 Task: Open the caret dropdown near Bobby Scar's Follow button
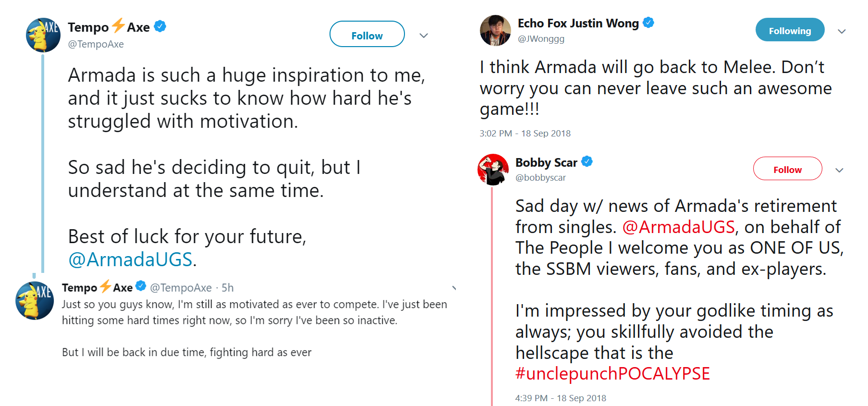(x=840, y=170)
